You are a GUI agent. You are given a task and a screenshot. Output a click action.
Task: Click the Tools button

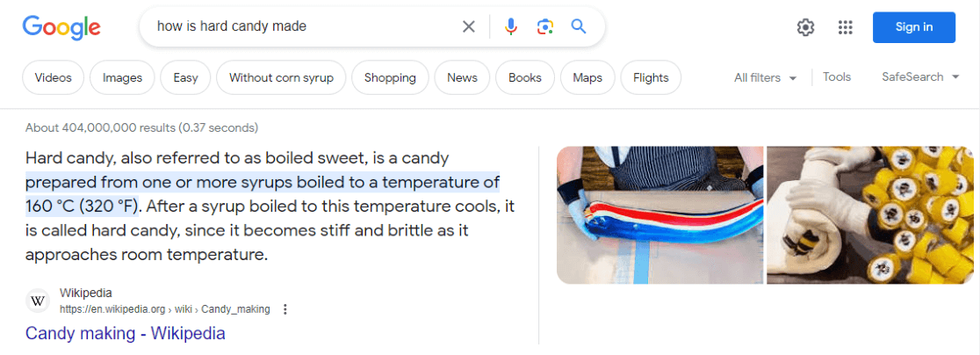click(837, 77)
